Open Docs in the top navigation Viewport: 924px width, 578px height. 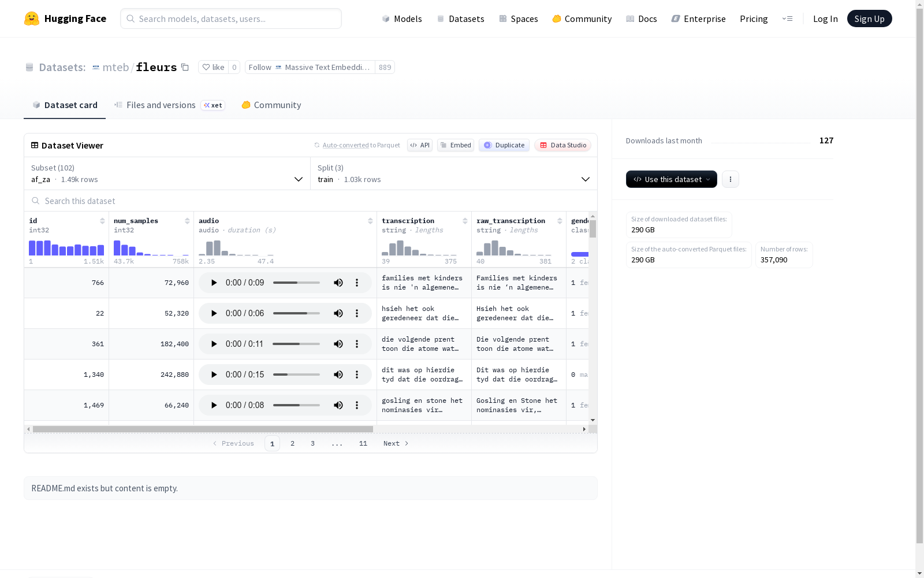pos(642,18)
